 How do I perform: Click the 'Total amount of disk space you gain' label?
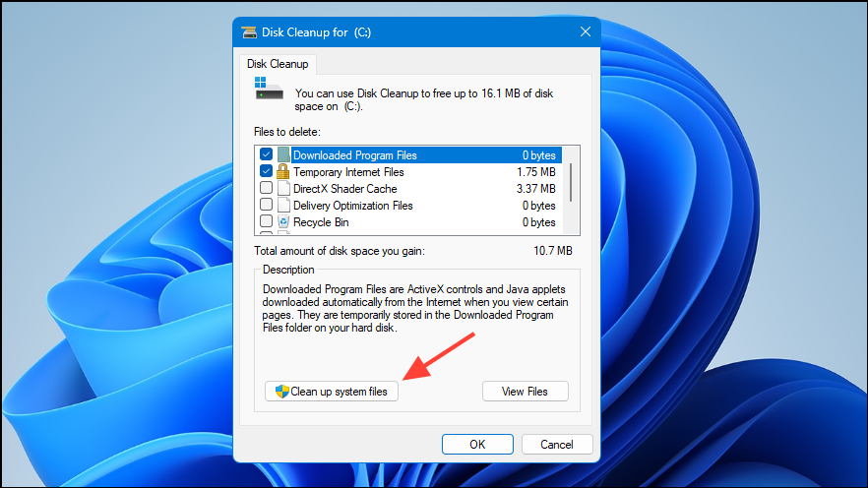(x=340, y=251)
